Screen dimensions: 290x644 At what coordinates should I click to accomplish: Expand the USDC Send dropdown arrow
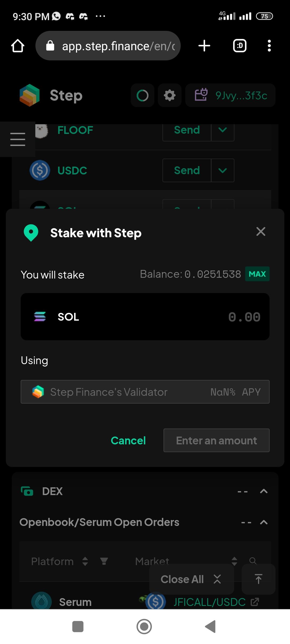click(223, 170)
